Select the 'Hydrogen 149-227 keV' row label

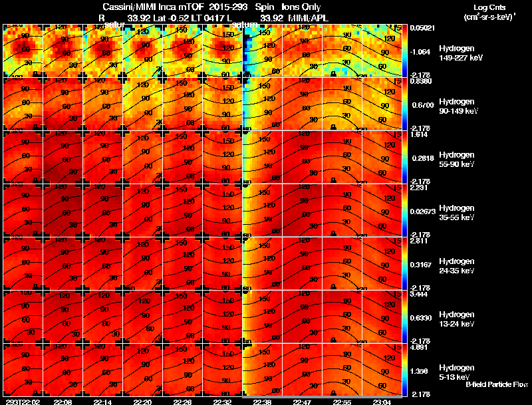click(461, 53)
